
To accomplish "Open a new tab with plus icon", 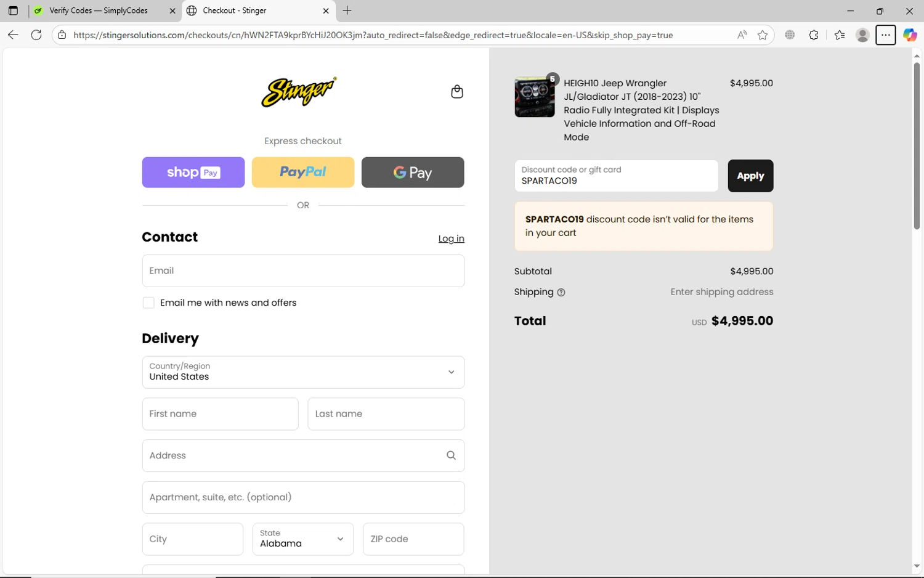I will 347,10.
